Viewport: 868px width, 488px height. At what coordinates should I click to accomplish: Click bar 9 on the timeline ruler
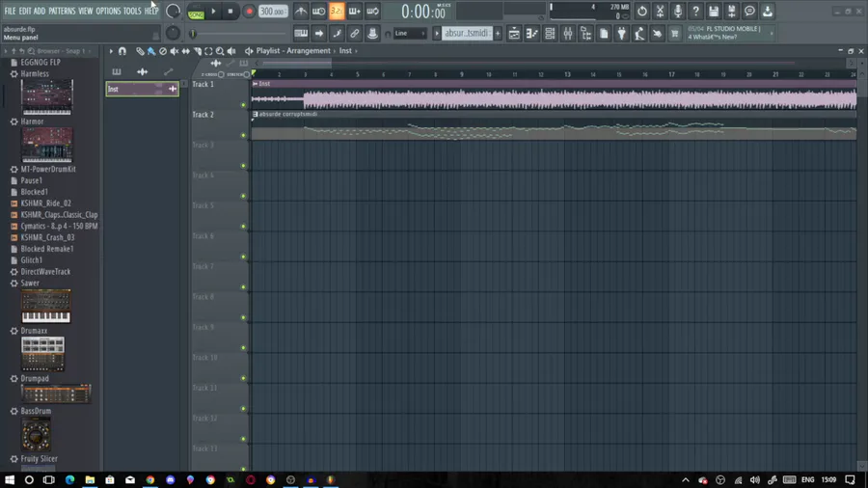pyautogui.click(x=462, y=74)
